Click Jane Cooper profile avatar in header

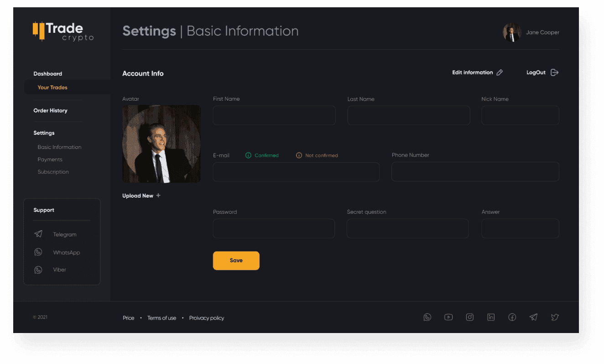pos(512,32)
